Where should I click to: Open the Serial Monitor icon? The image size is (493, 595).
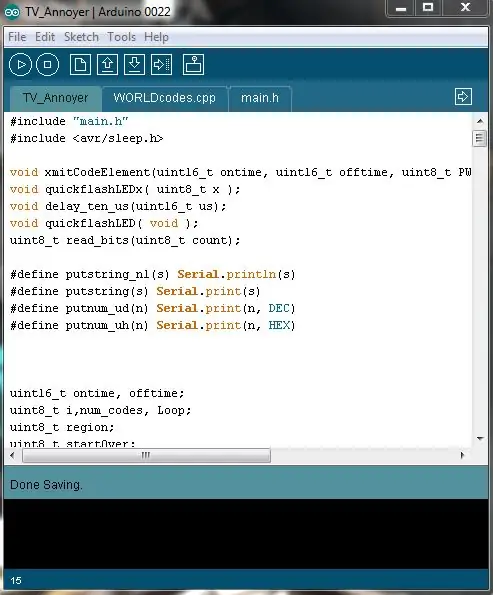[194, 65]
